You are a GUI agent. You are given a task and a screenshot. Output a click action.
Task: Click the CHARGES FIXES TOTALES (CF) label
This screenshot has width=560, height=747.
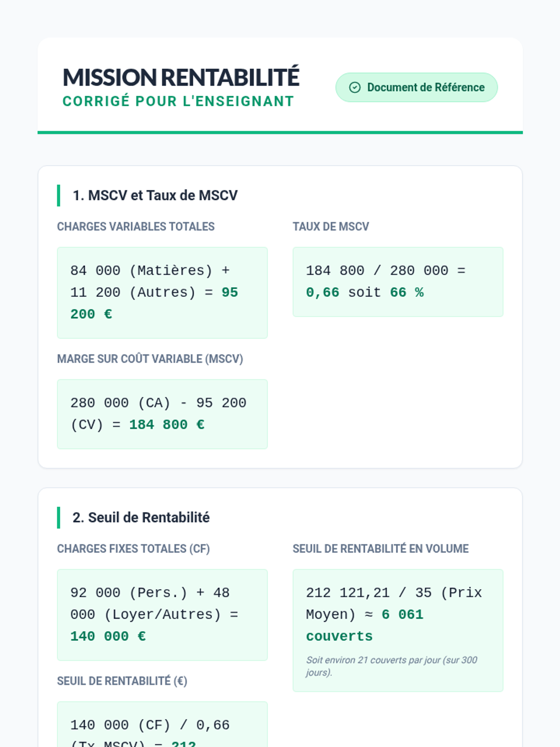click(x=133, y=549)
